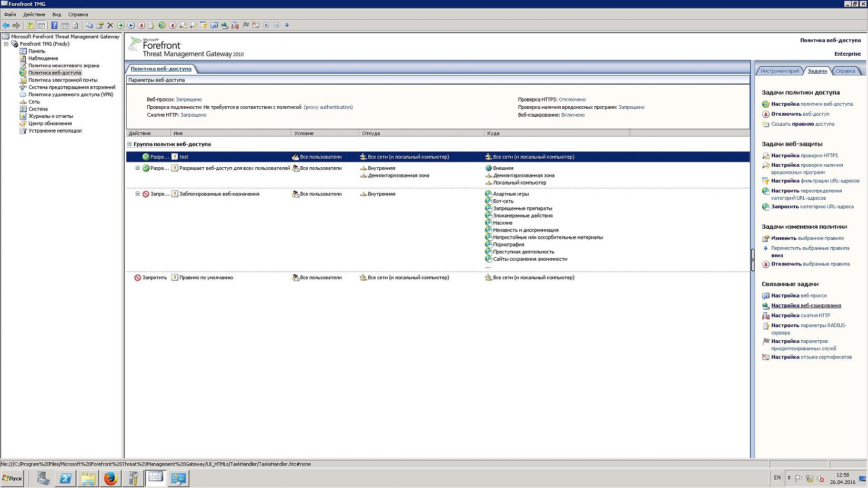Click the blue question mark help icon
The image size is (868, 488).
click(54, 25)
